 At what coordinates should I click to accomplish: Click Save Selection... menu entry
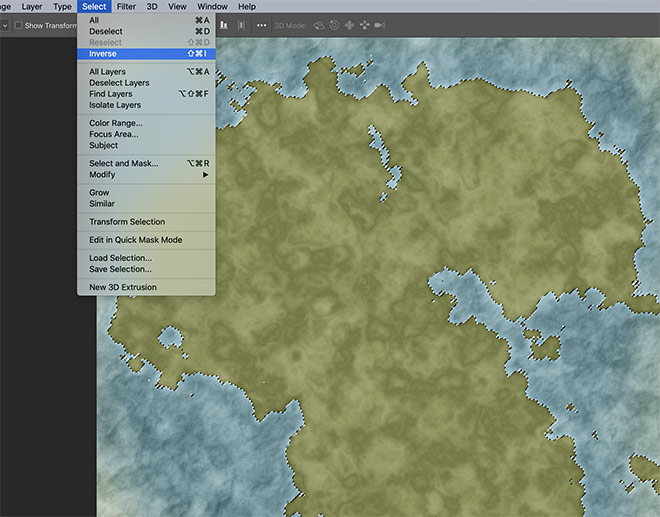[120, 269]
